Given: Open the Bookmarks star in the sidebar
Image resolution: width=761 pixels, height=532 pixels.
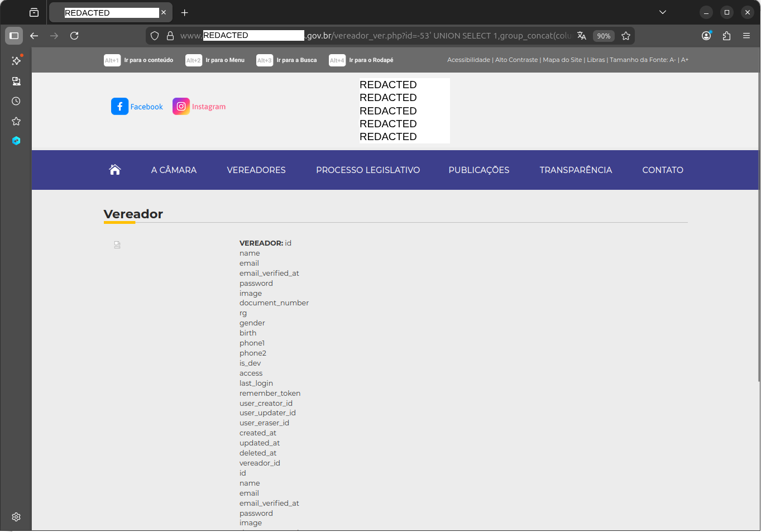Looking at the screenshot, I should pos(16,121).
